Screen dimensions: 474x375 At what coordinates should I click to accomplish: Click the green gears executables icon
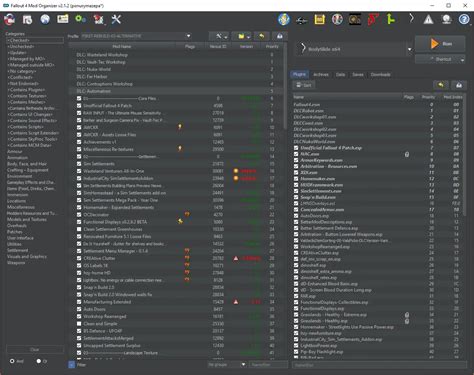[80, 19]
